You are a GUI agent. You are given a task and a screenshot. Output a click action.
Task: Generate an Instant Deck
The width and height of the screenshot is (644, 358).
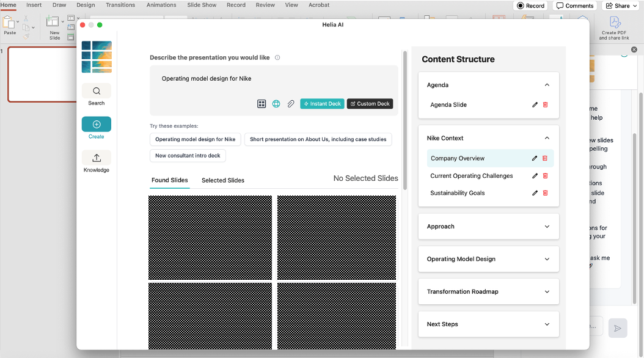tap(322, 104)
